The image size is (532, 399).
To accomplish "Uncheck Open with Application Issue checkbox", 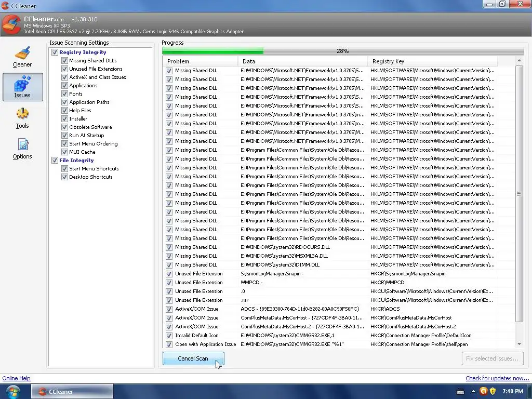I will (x=169, y=344).
